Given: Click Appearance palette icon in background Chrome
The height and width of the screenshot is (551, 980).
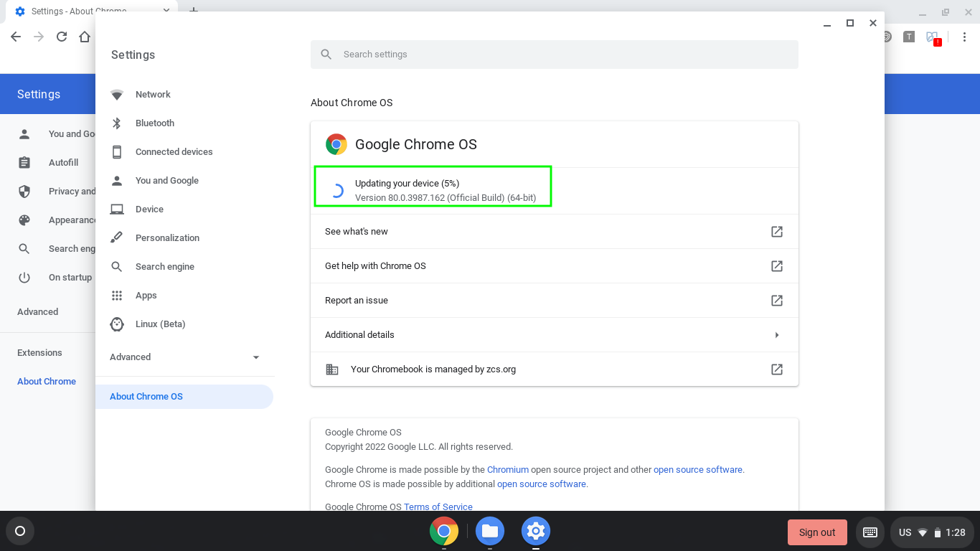Looking at the screenshot, I should [24, 220].
